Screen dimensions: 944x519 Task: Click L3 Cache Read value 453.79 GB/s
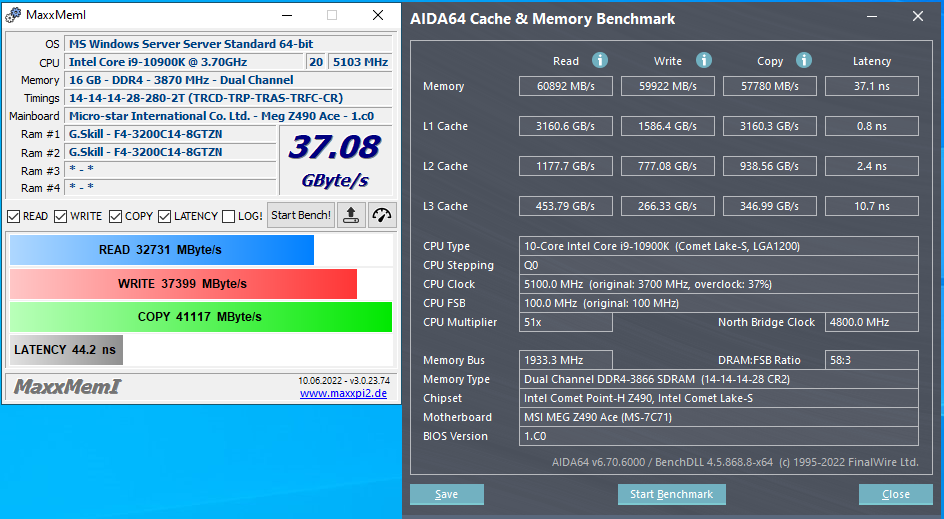pyautogui.click(x=565, y=206)
